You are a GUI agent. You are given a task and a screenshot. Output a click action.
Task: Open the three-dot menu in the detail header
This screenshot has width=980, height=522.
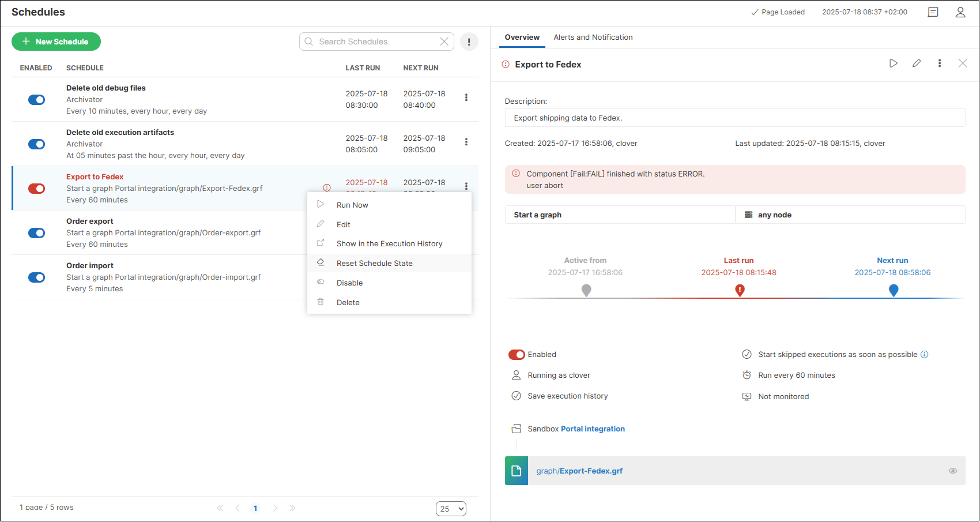point(940,63)
